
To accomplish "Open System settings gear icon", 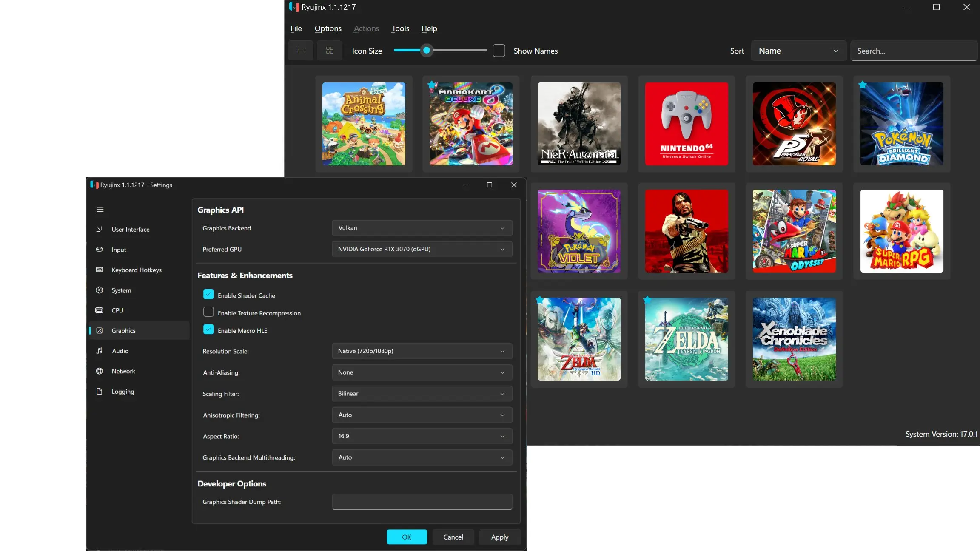I will (x=100, y=290).
